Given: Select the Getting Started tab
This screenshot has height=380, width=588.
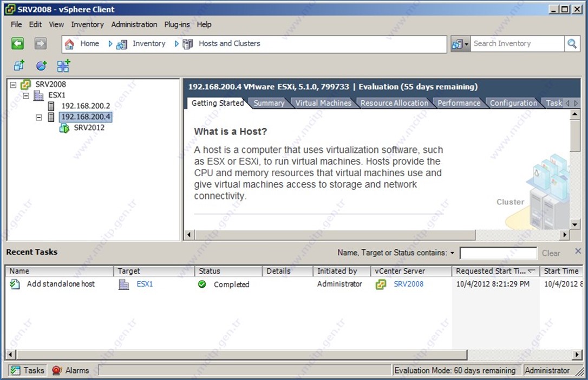Looking at the screenshot, I should point(218,103).
